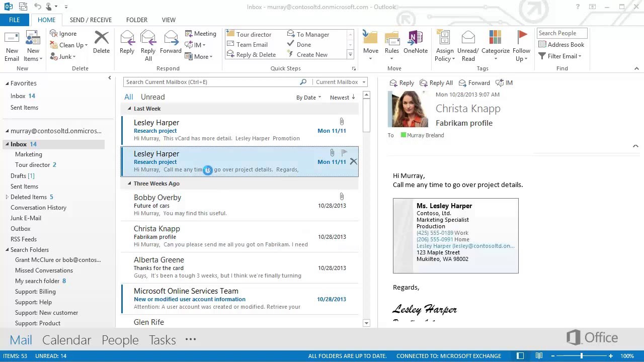Run the Reply & Delete quick step

tap(252, 55)
